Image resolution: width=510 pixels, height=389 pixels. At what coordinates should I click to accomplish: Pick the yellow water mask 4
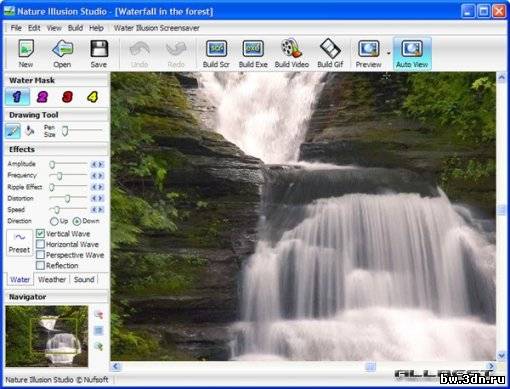[x=92, y=97]
